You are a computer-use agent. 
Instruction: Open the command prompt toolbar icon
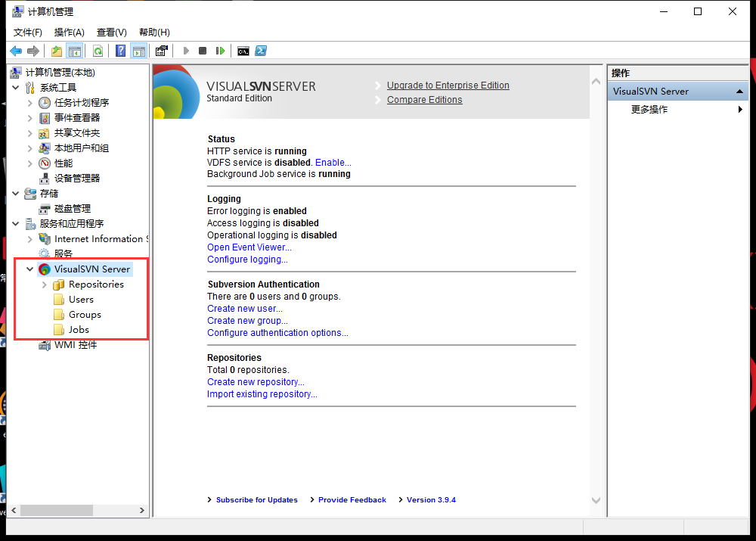(x=243, y=51)
